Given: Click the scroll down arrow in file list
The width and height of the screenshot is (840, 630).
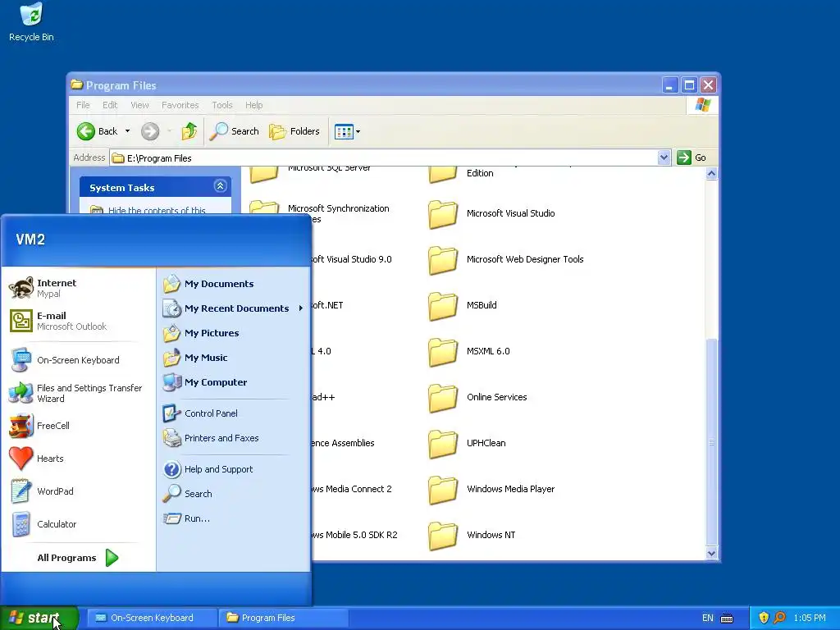Looking at the screenshot, I should pos(711,554).
